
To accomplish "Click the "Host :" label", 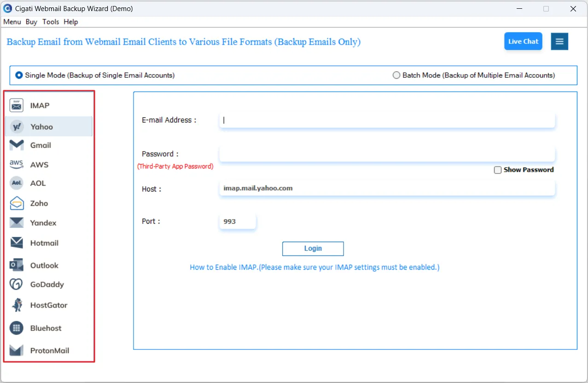I will [x=151, y=189].
